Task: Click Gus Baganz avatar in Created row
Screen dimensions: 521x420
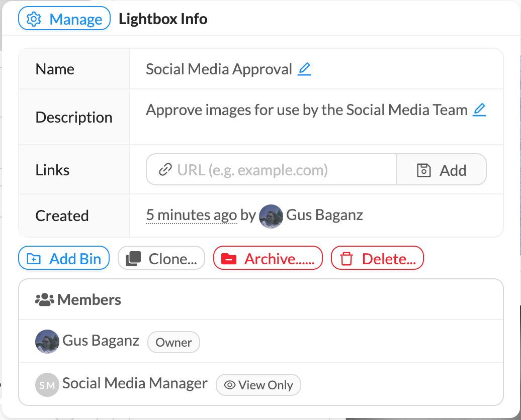Action: click(271, 216)
